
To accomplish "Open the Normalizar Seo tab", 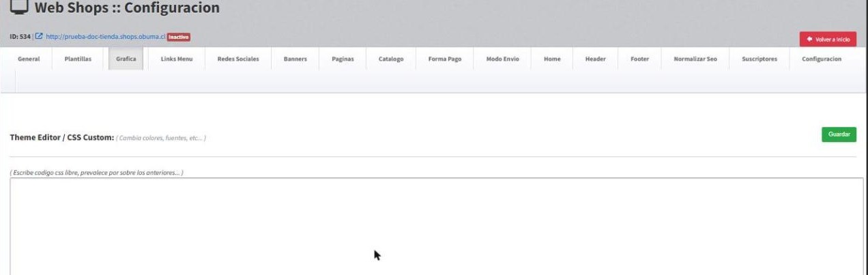I will click(x=695, y=59).
